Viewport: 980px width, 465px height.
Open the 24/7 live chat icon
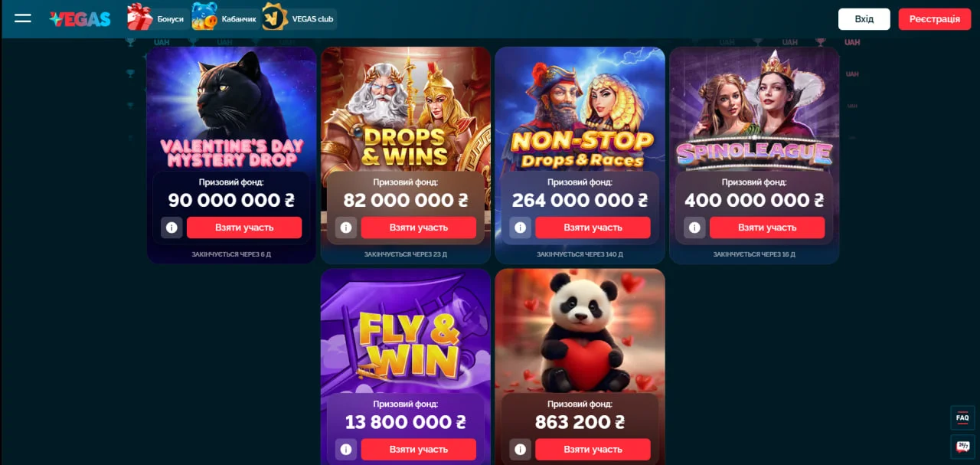[962, 447]
